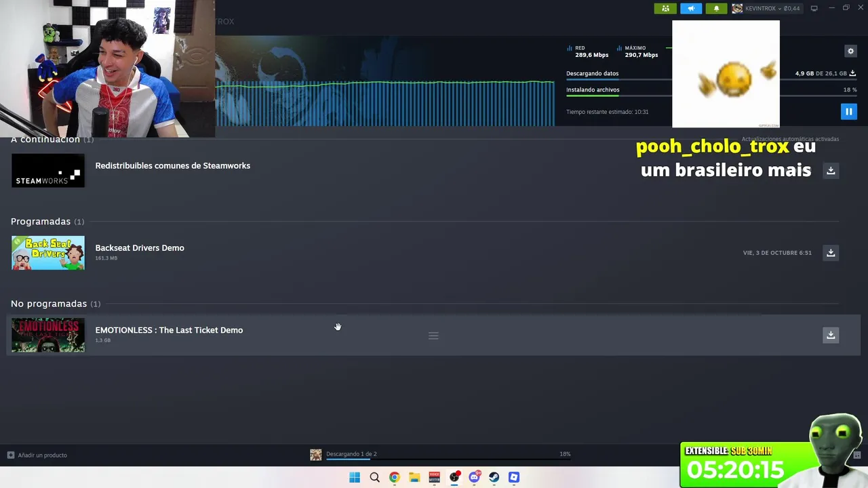Click the network download graph
868x488 pixels.
pos(384,103)
